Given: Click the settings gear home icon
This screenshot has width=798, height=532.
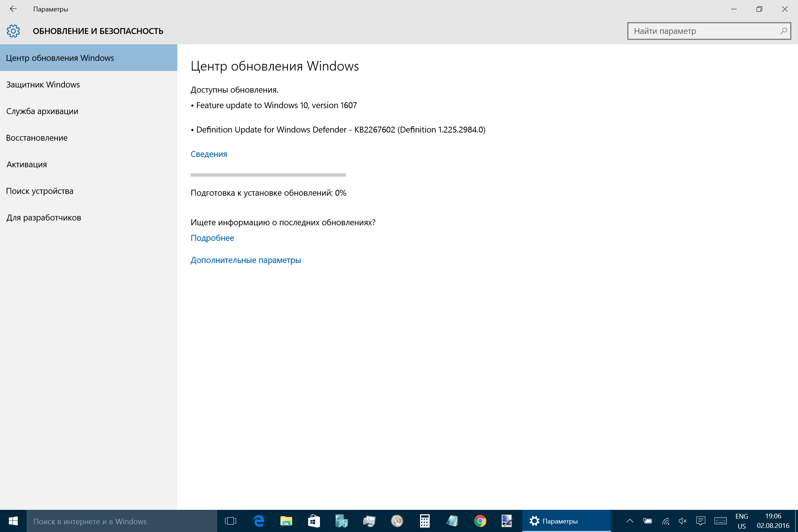Looking at the screenshot, I should (x=13, y=31).
